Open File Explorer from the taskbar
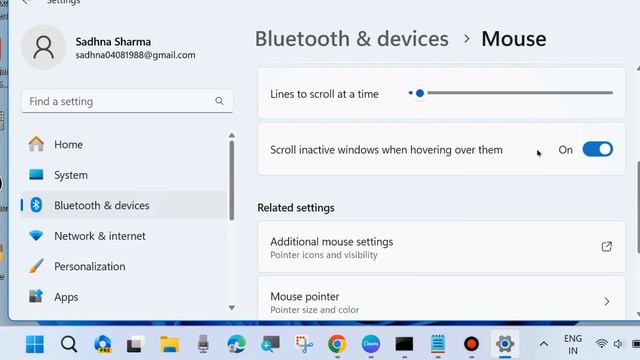This screenshot has height=360, width=640. pyautogui.click(x=169, y=344)
